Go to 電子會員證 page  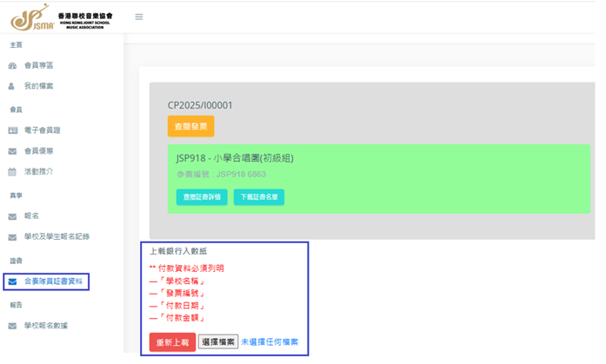(x=42, y=130)
